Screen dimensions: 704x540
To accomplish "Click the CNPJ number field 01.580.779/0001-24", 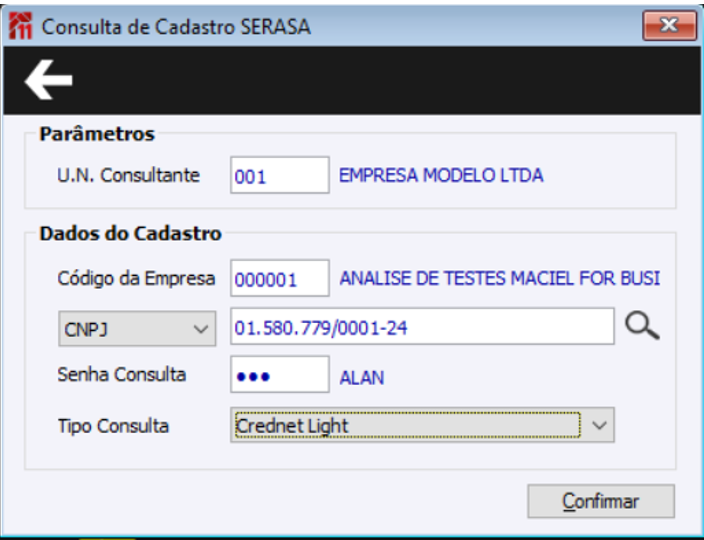I will 421,327.
